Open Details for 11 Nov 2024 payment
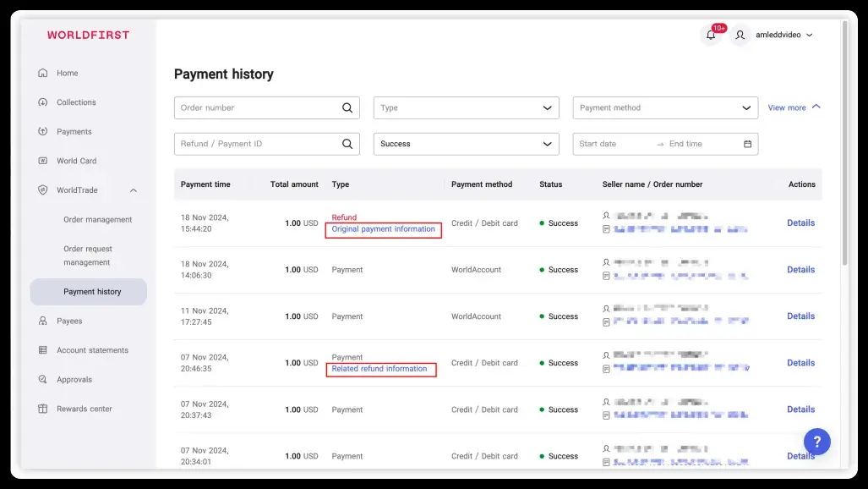Viewport: 868px width, 489px height. [800, 316]
